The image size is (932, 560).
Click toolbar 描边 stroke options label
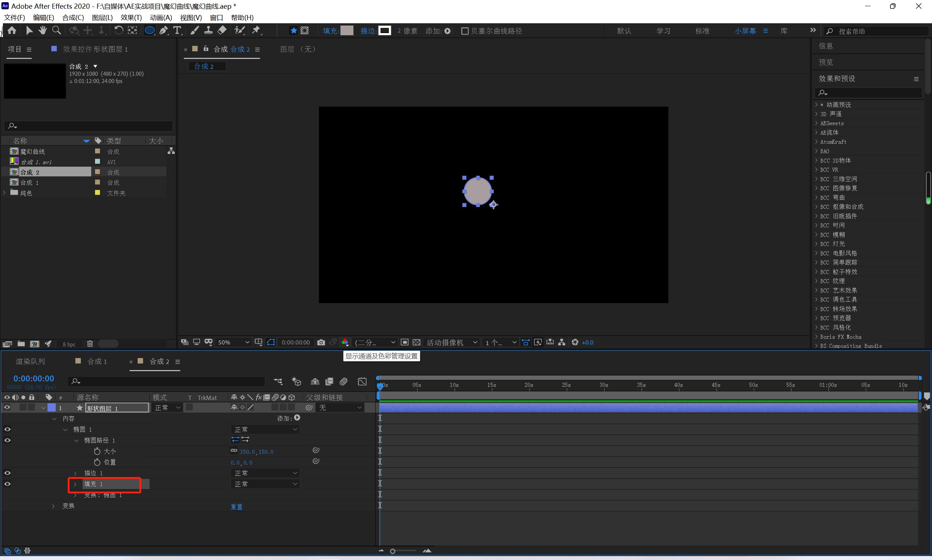click(368, 31)
